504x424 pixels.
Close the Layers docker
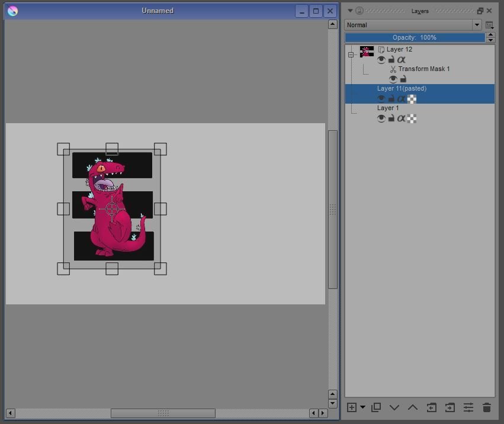point(489,11)
